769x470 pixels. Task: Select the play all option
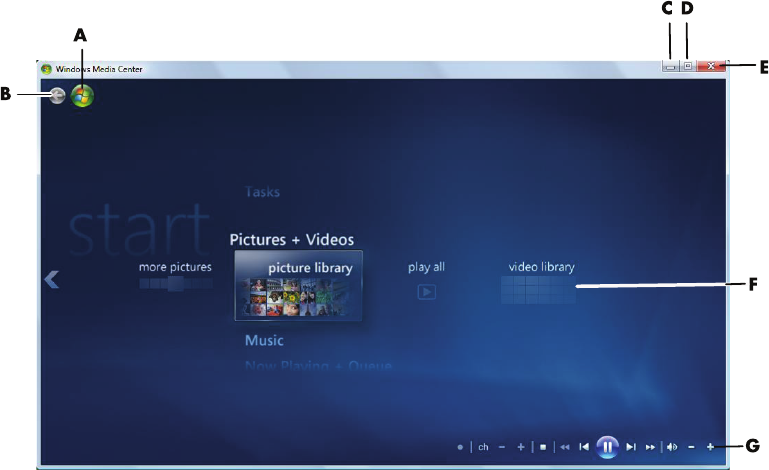point(426,267)
